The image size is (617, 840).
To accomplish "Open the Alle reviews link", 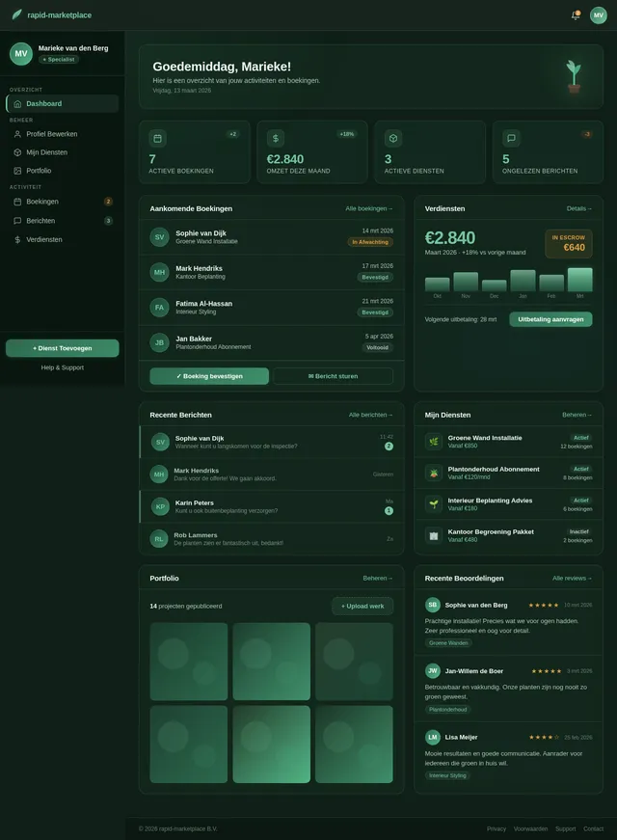I will 573,579.
